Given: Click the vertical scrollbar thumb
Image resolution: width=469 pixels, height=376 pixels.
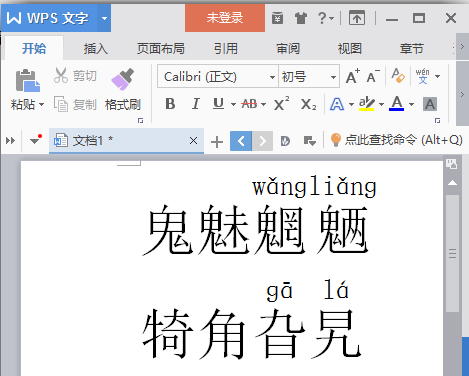Looking at the screenshot, I should pos(452,253).
